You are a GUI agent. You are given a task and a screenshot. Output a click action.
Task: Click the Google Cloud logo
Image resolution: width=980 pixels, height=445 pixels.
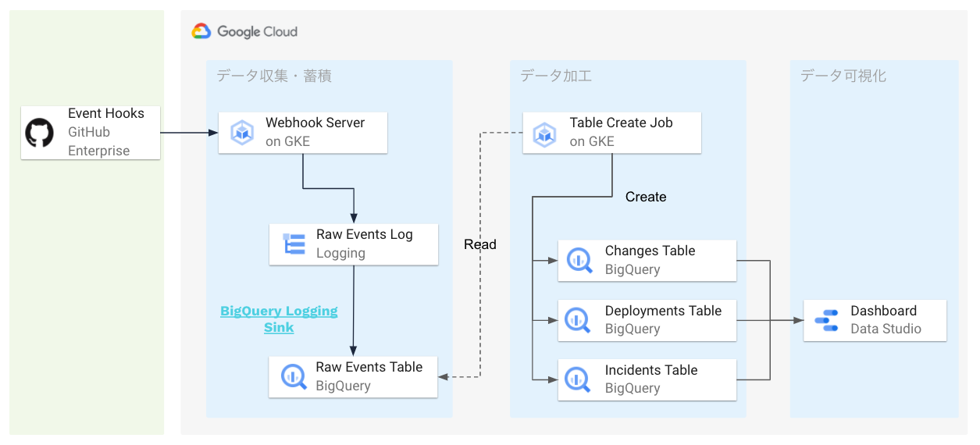(x=244, y=31)
